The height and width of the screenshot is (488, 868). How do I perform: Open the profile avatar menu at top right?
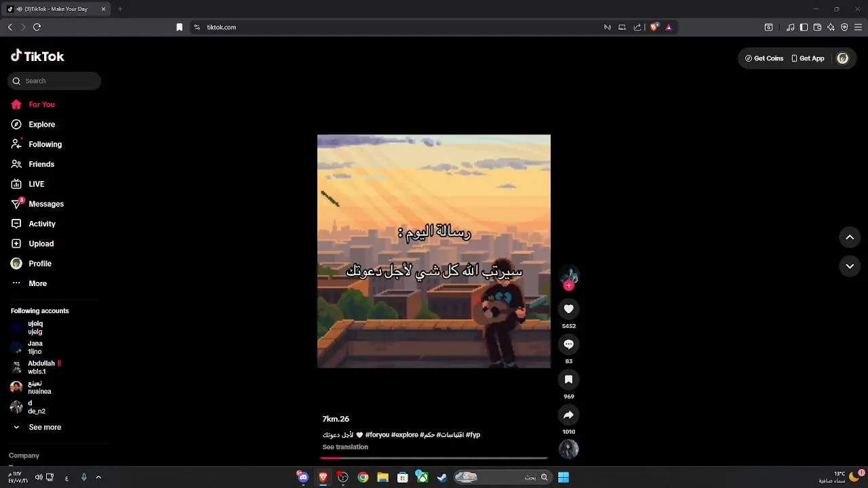843,58
